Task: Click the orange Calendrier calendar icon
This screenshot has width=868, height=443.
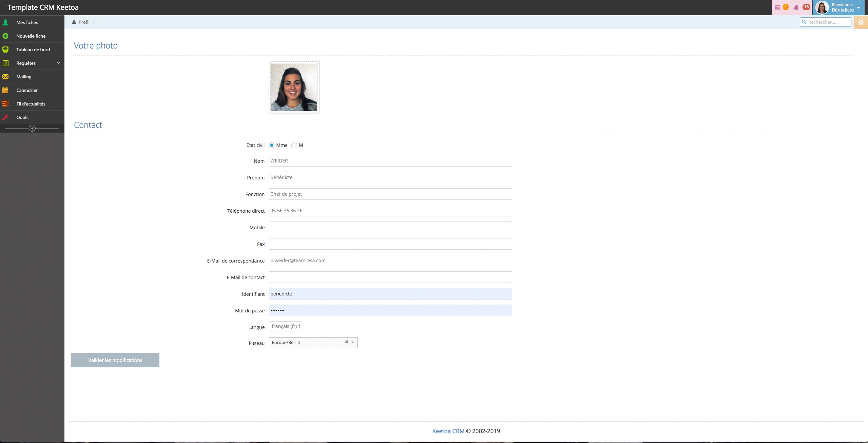Action: pos(5,90)
